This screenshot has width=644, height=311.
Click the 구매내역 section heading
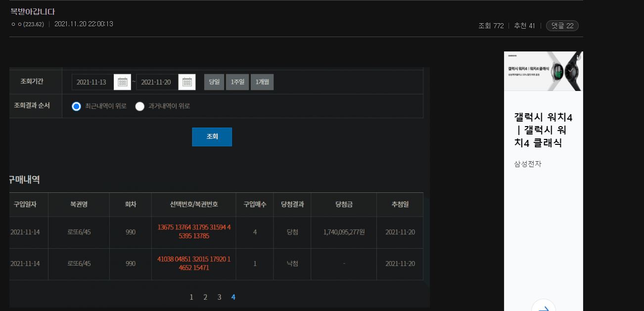coord(24,179)
